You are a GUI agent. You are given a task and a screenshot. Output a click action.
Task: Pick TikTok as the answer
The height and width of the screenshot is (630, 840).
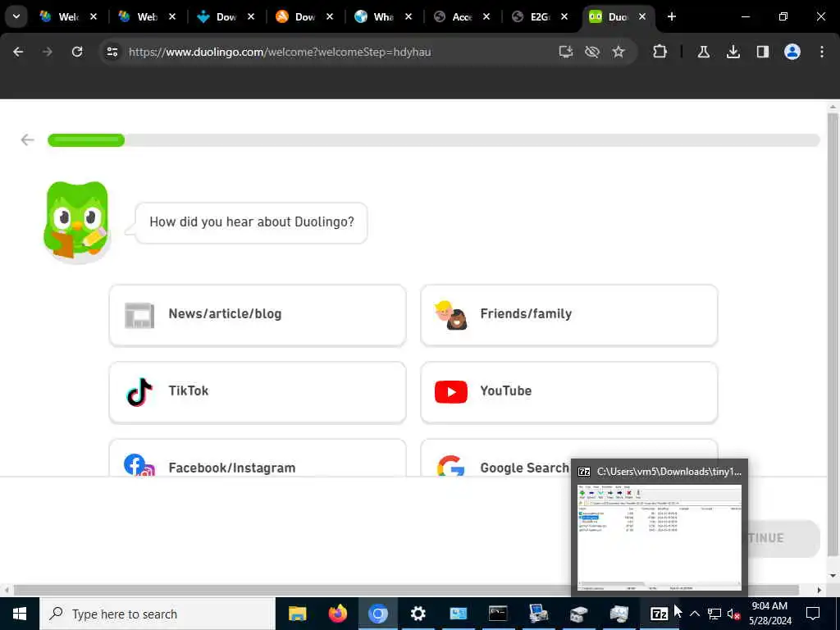point(257,391)
